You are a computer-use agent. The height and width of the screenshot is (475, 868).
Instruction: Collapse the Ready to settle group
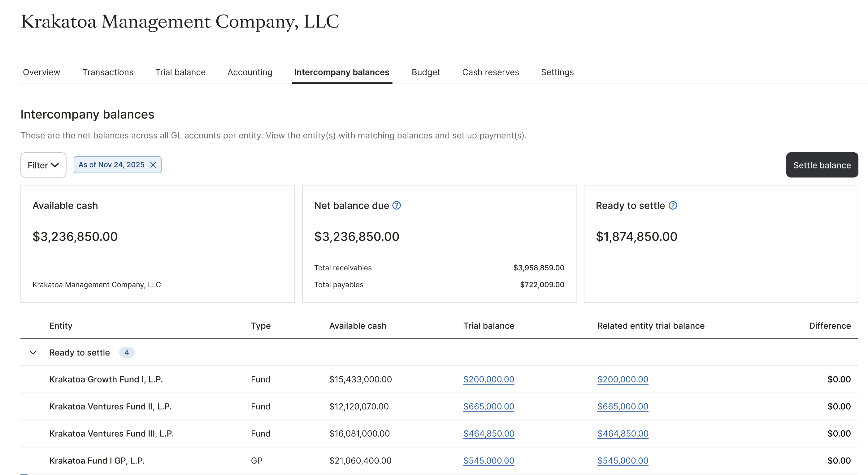pyautogui.click(x=33, y=353)
